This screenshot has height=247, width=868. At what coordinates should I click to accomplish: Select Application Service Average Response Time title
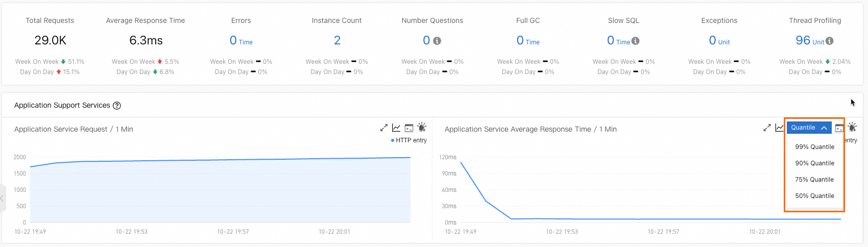click(x=531, y=130)
